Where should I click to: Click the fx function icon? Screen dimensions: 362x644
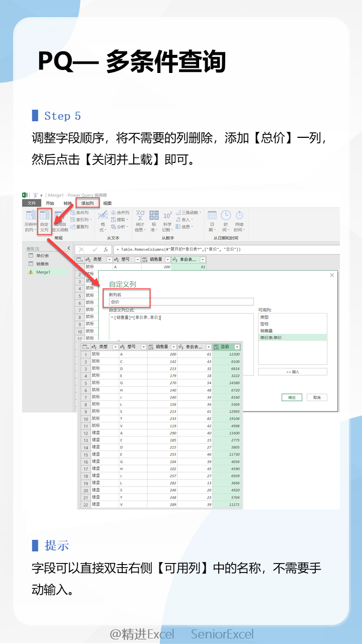point(106,250)
